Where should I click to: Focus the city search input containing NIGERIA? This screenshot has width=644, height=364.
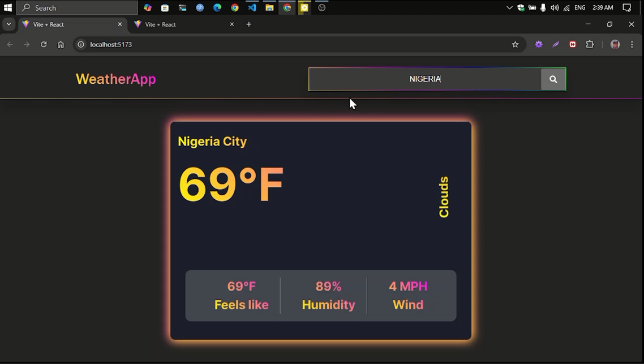pos(424,79)
